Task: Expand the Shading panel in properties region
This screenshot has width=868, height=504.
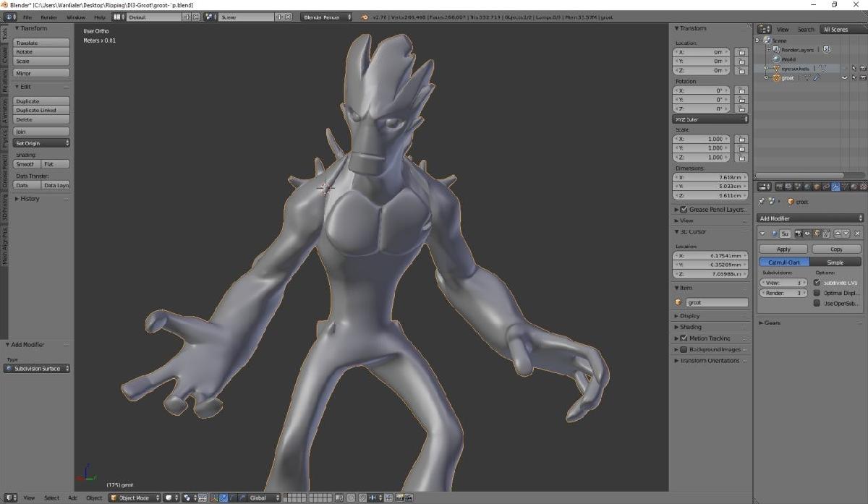Action: tap(690, 327)
